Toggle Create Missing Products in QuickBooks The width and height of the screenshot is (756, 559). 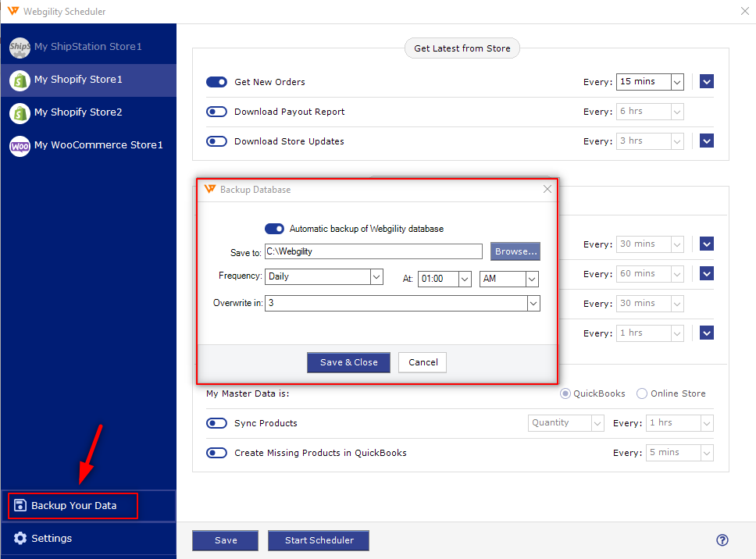(216, 453)
